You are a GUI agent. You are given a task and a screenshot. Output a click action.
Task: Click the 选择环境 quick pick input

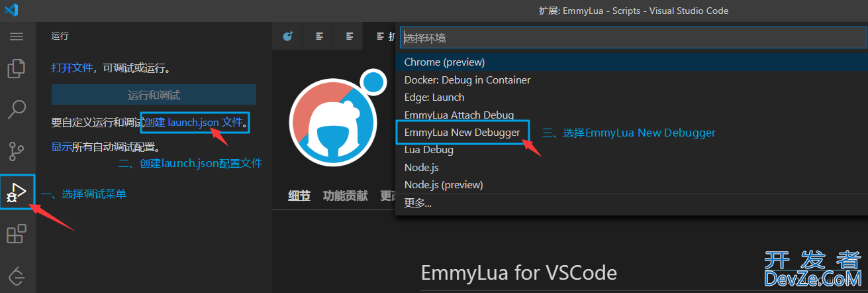pos(632,38)
